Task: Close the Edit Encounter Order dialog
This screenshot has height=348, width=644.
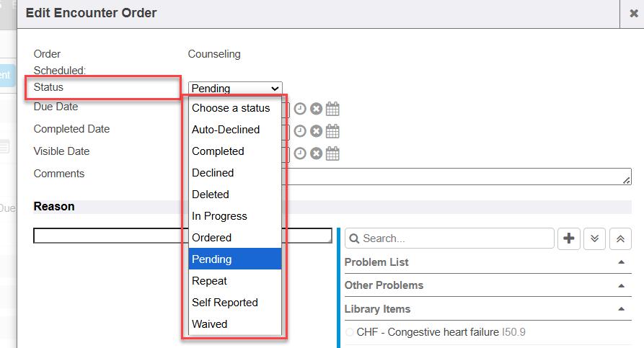Action: 633,14
